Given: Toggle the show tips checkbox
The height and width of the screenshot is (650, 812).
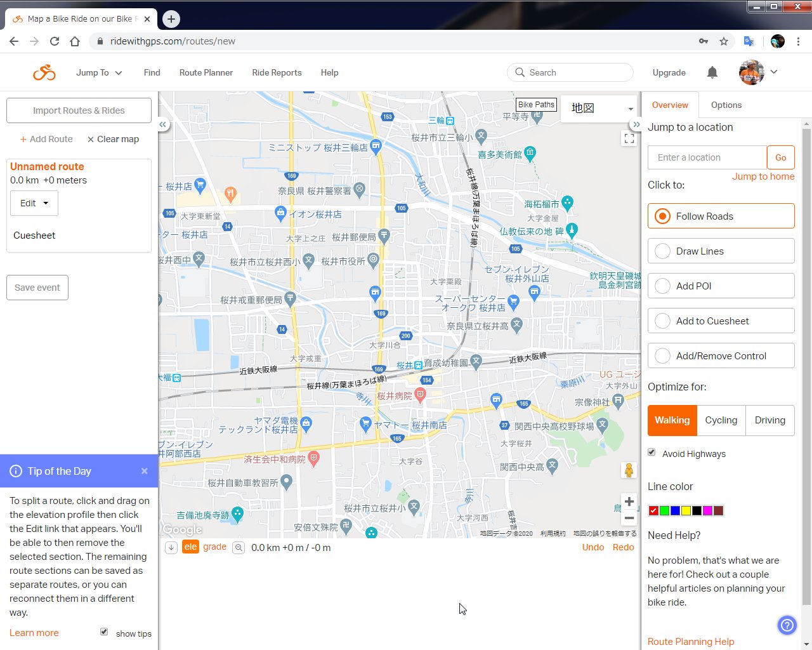Looking at the screenshot, I should (x=104, y=632).
